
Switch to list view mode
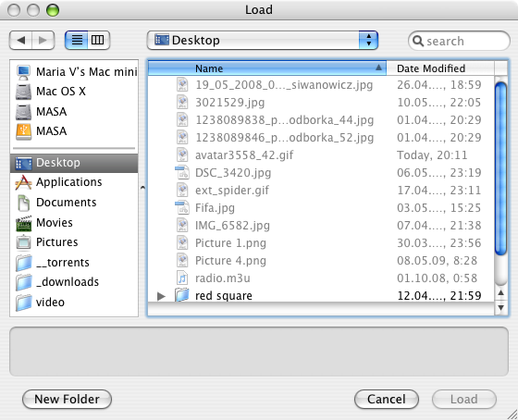(x=77, y=41)
